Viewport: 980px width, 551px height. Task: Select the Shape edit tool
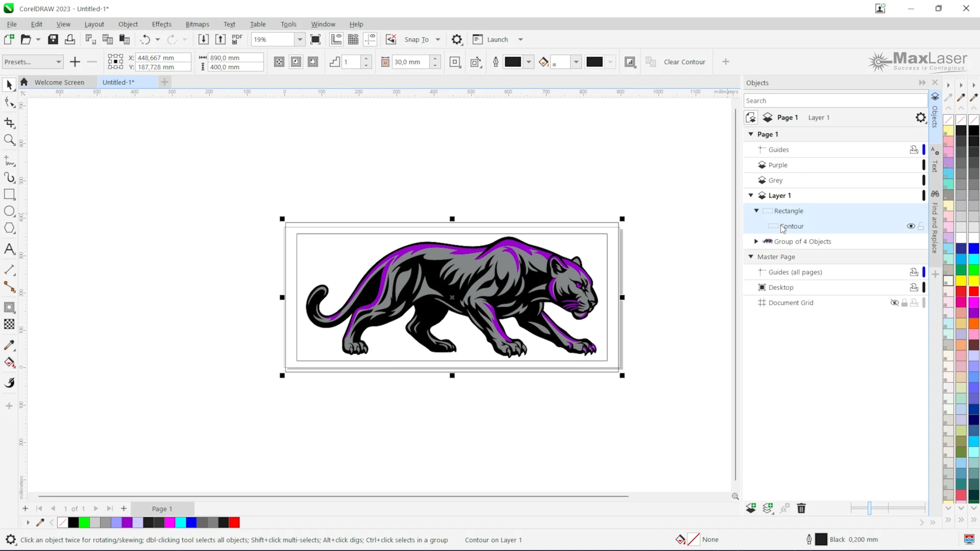click(9, 103)
